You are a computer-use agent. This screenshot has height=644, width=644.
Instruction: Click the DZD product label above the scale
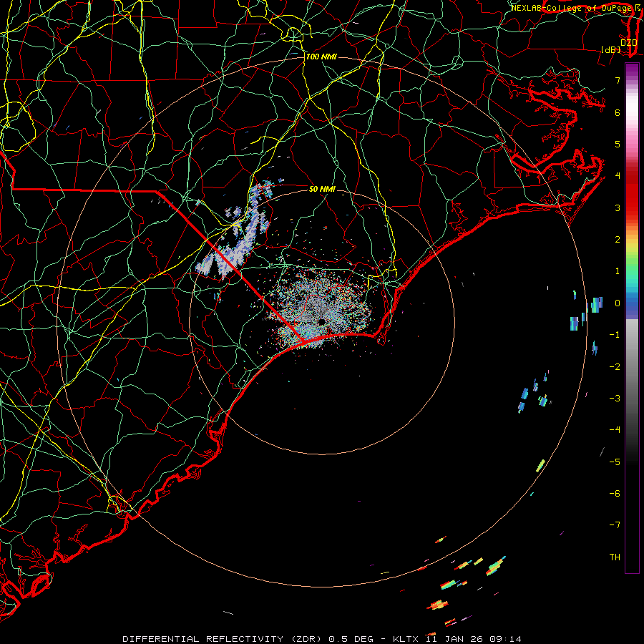(628, 42)
